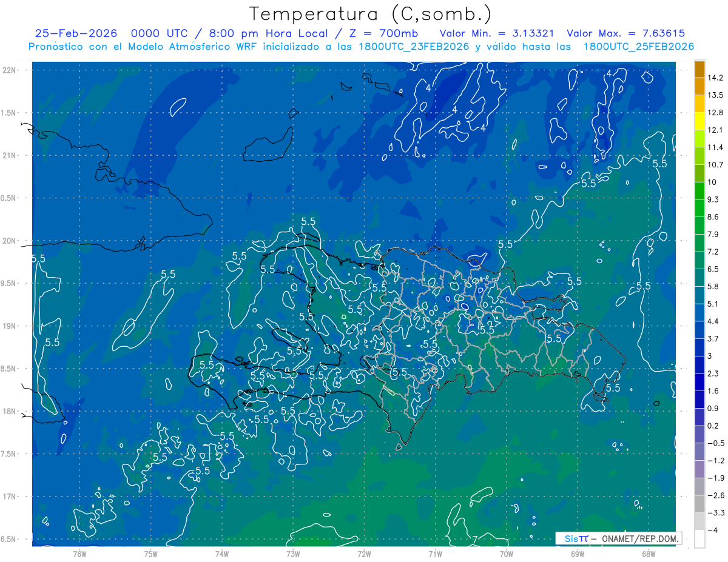The image size is (728, 562).
Task: Click the '22N' latitude axis label
Action: (10, 70)
